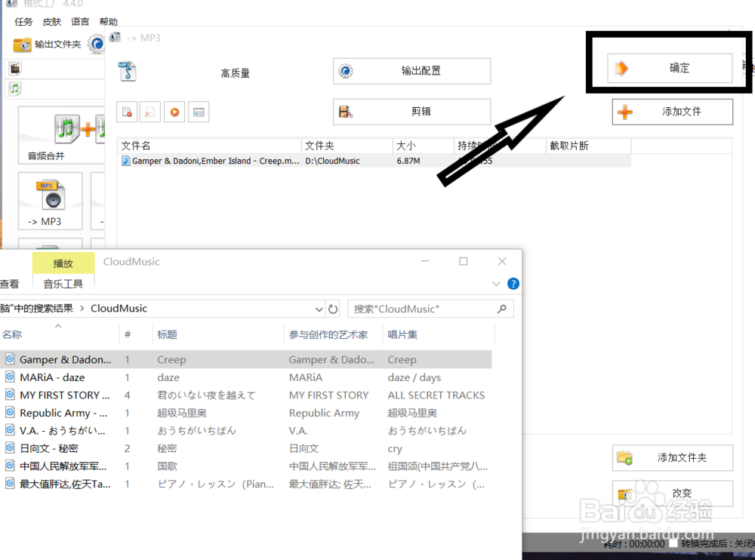Viewport: 755px width, 560px height.
Task: Open the 语言 menu
Action: pyautogui.click(x=80, y=22)
